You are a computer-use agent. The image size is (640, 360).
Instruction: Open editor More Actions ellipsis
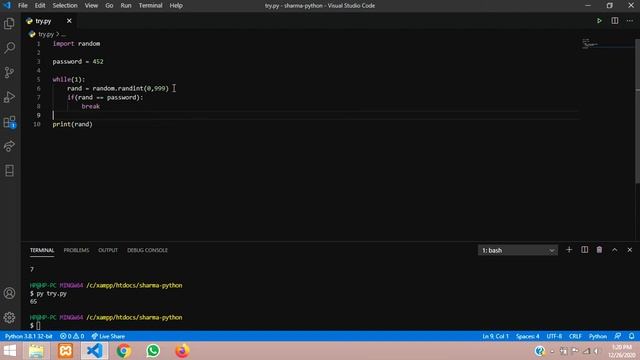coord(630,21)
